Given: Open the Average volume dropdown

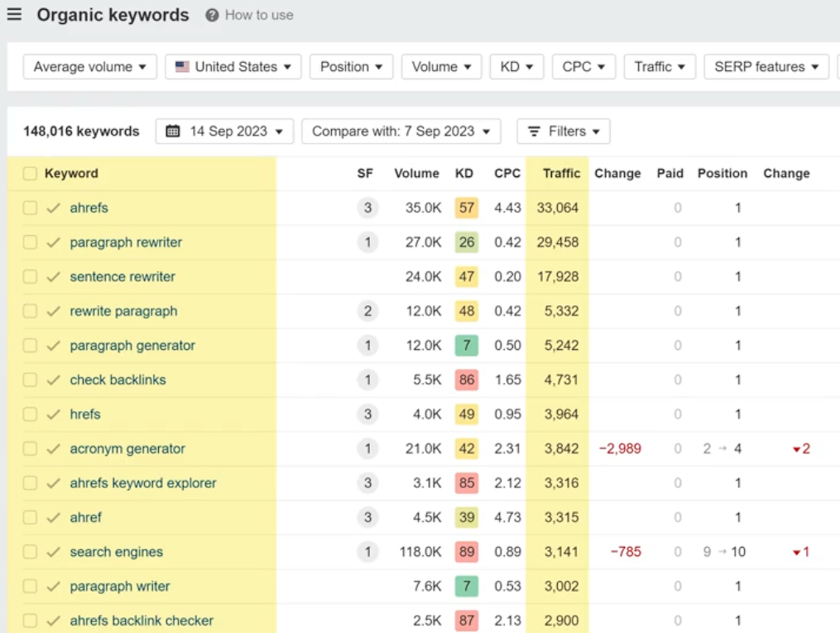Looking at the screenshot, I should tap(90, 66).
